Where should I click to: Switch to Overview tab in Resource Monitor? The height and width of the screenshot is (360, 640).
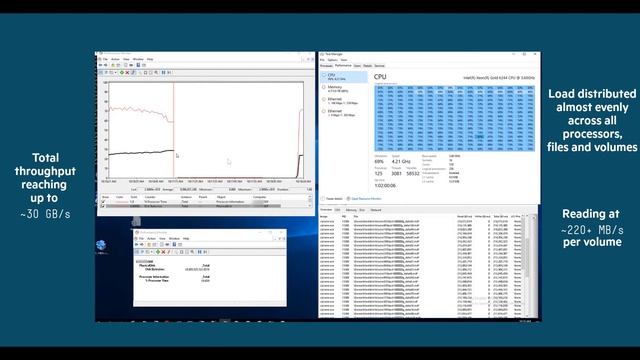click(x=326, y=210)
